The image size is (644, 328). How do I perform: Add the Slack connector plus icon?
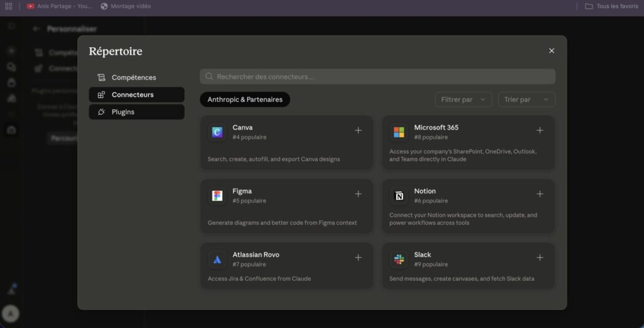click(540, 258)
